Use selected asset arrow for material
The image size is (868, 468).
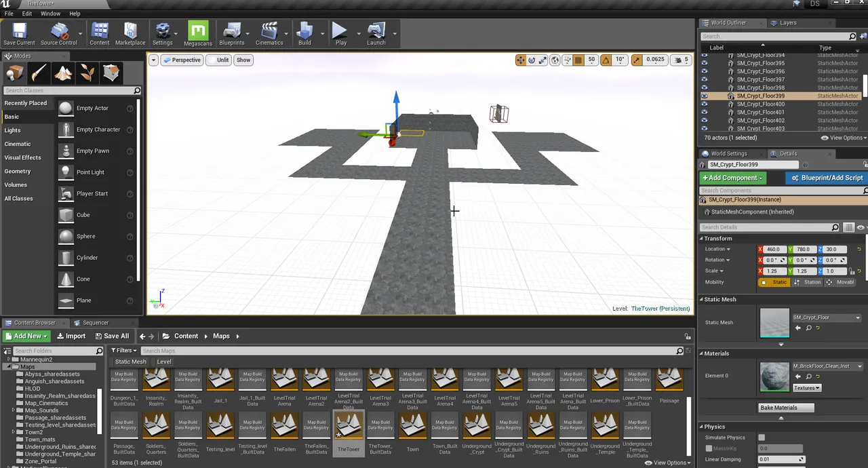coord(798,376)
